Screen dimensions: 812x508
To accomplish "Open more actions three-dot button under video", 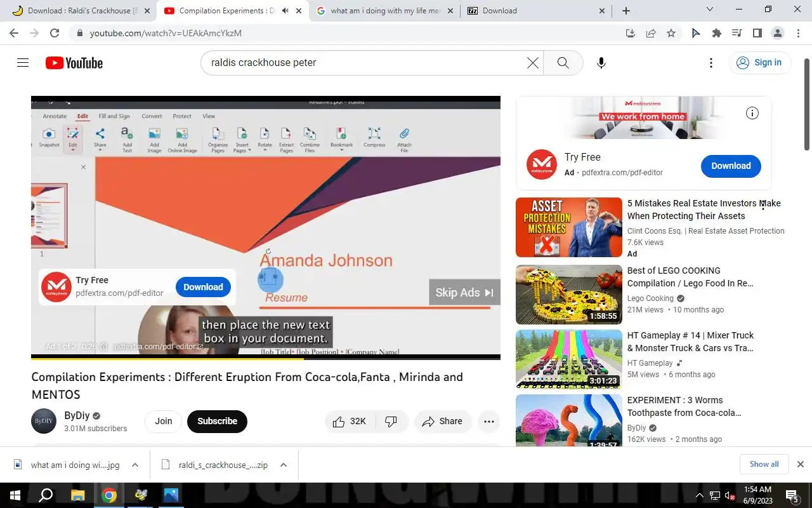I will tap(488, 421).
